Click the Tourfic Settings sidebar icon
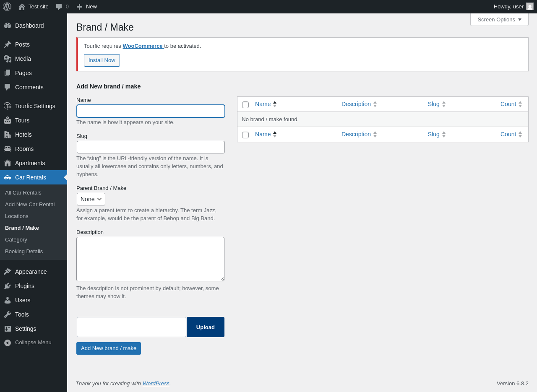The height and width of the screenshot is (392, 537). click(x=8, y=106)
